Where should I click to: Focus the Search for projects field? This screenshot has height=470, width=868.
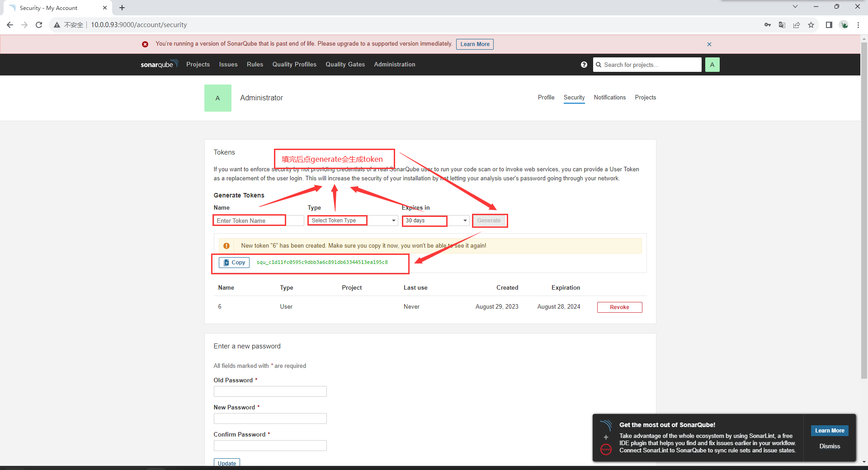(x=647, y=65)
